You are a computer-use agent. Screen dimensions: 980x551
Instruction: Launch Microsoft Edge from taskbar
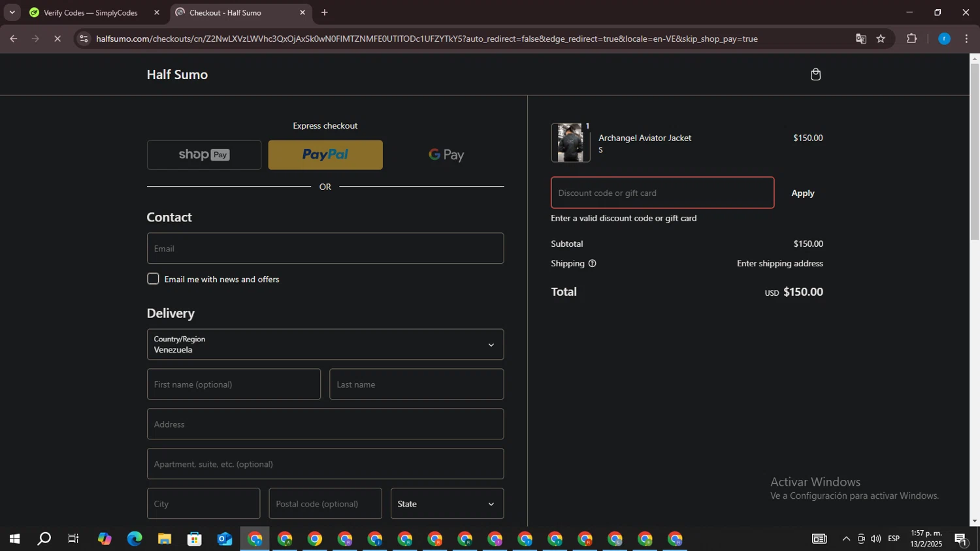tap(135, 539)
